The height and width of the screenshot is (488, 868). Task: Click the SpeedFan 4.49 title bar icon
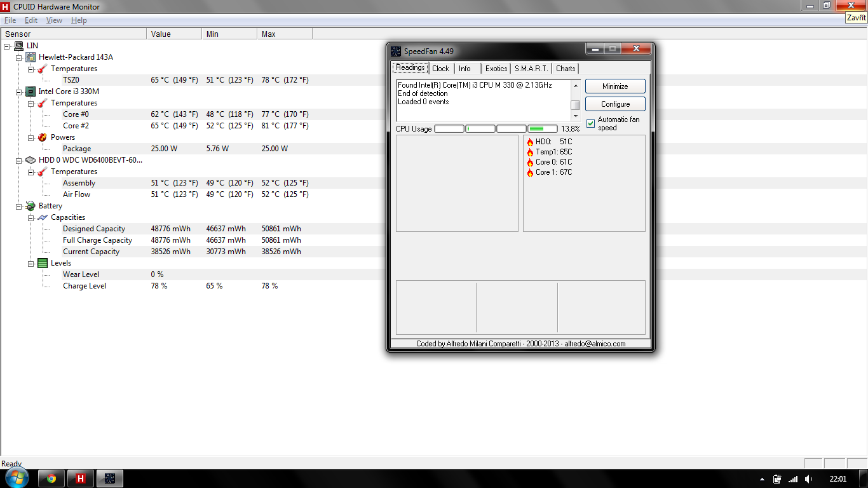tap(396, 51)
